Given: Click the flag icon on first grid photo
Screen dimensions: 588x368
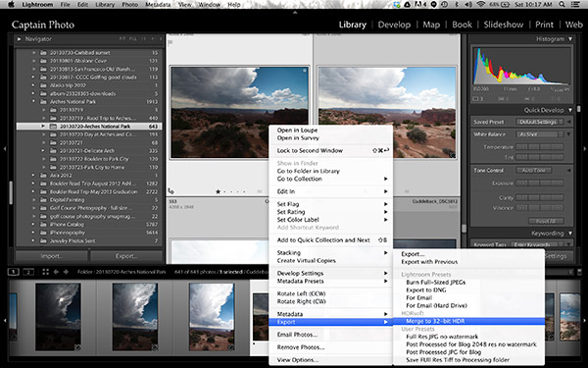Looking at the screenshot, I should click(171, 42).
